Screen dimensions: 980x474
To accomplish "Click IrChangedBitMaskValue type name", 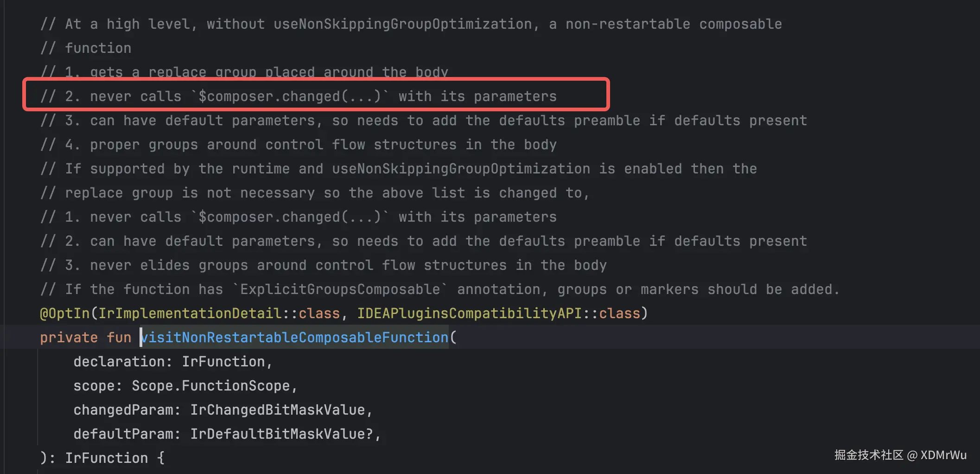I will pyautogui.click(x=277, y=410).
